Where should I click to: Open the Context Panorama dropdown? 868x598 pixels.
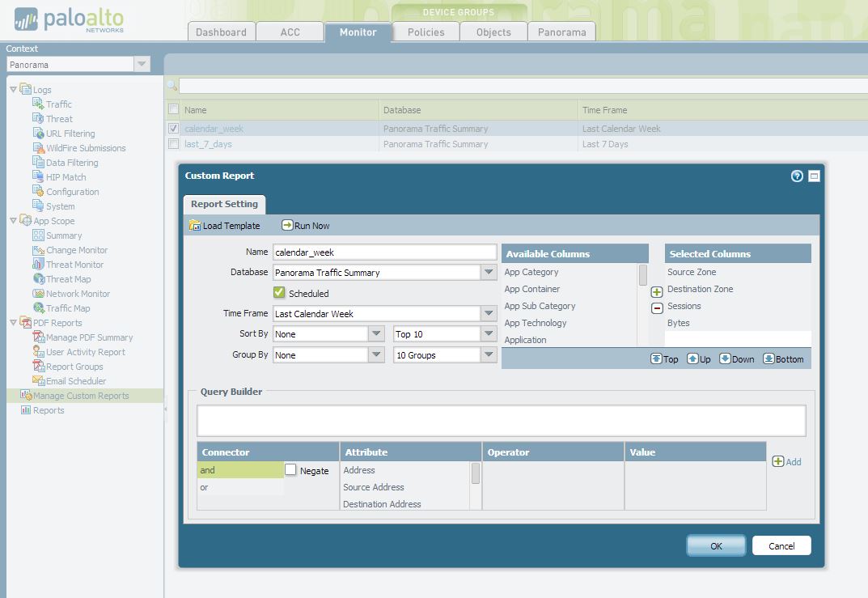point(142,65)
